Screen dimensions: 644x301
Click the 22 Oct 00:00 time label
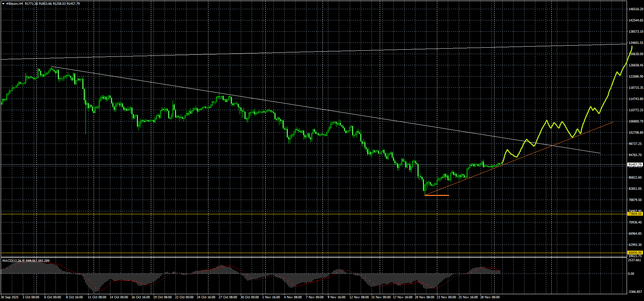(184, 297)
